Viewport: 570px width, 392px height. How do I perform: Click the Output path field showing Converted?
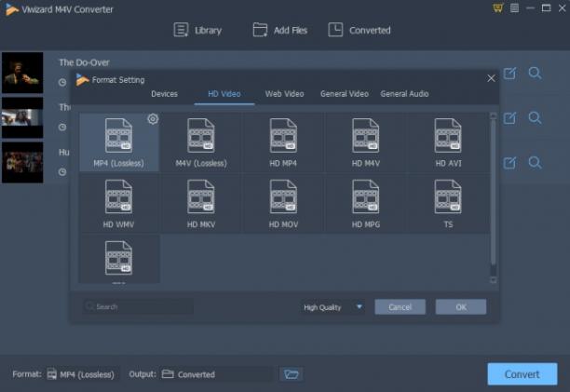216,374
